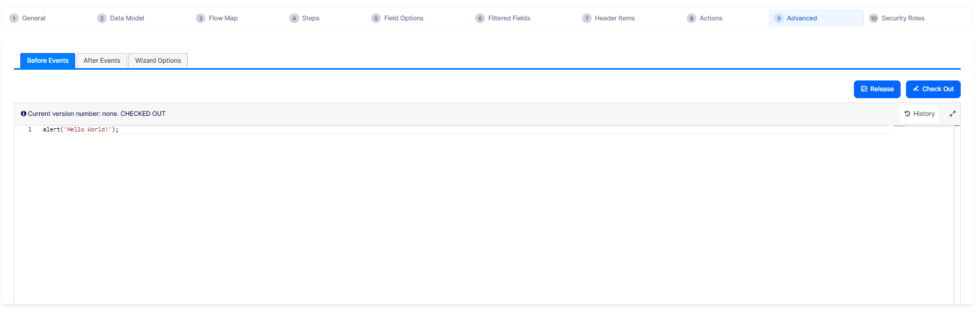Navigate to the Flow Map step
The image size is (980, 324).
[x=217, y=18]
